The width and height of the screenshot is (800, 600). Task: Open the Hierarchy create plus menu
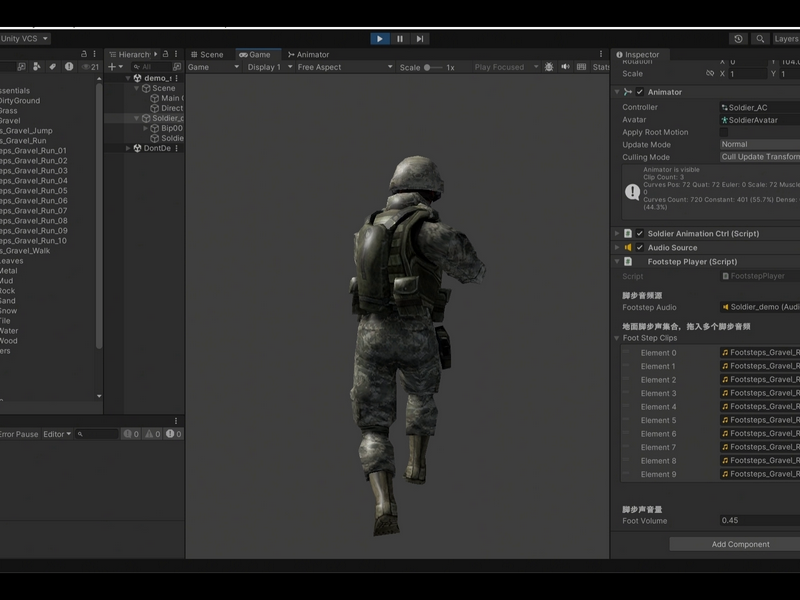coord(115,67)
